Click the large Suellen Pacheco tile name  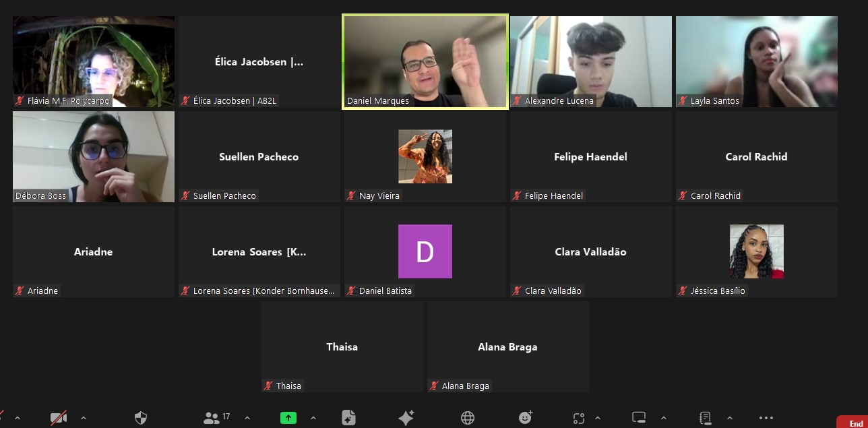(259, 156)
